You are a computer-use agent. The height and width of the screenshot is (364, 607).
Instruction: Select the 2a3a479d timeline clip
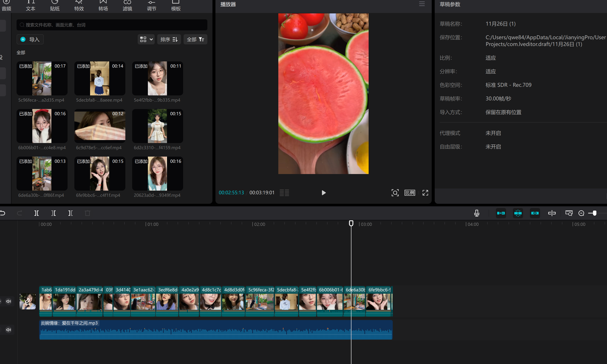point(89,302)
